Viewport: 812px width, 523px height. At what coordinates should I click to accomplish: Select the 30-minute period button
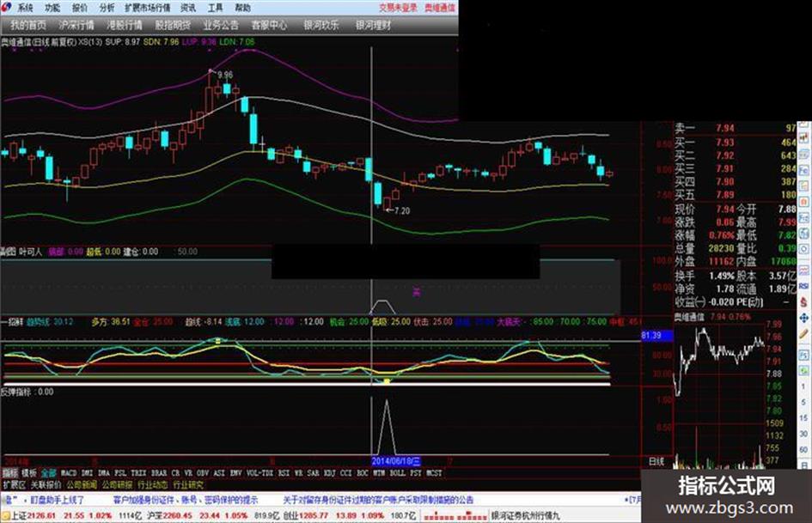click(x=803, y=434)
